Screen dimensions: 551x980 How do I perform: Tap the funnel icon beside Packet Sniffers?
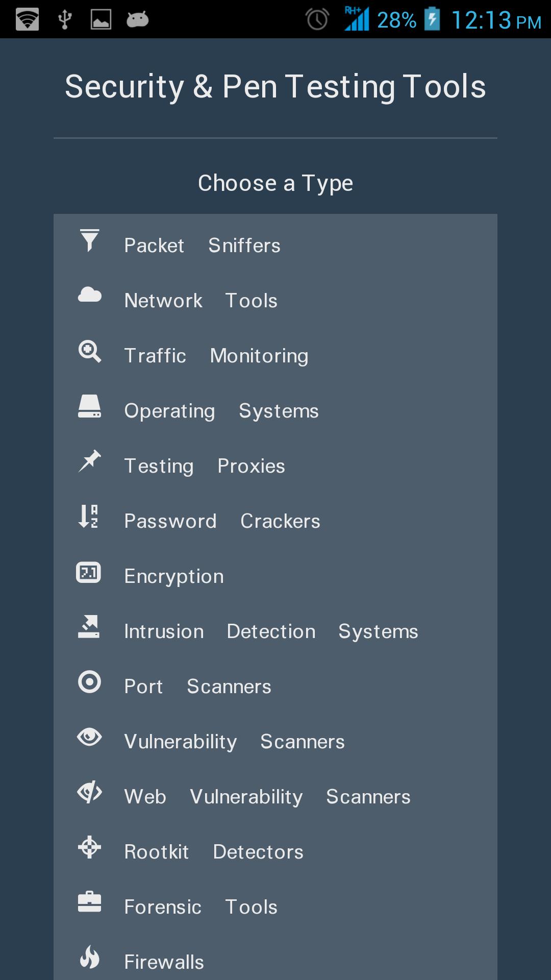(89, 240)
